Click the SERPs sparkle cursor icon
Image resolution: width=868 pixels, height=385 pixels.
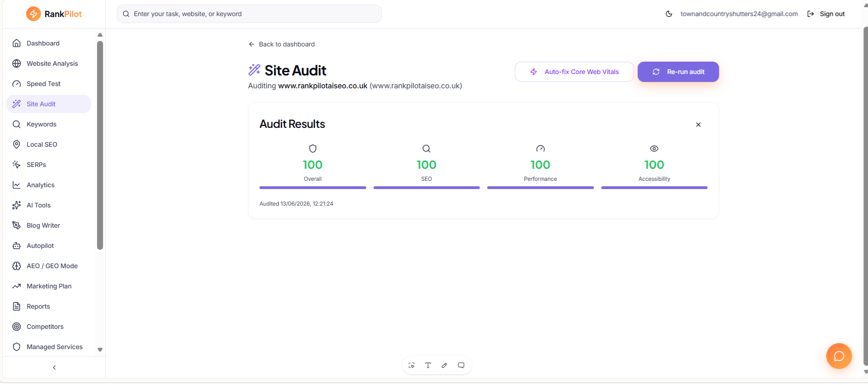point(17,165)
